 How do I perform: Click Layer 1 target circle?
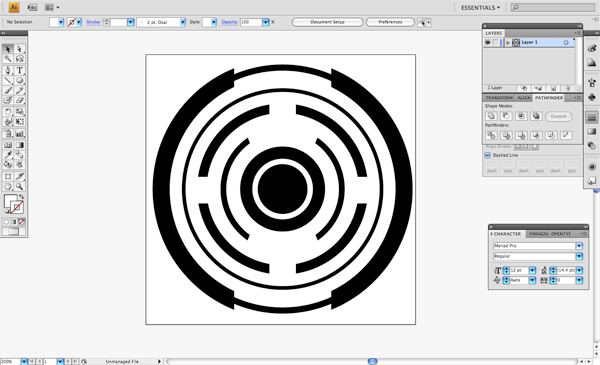(566, 42)
